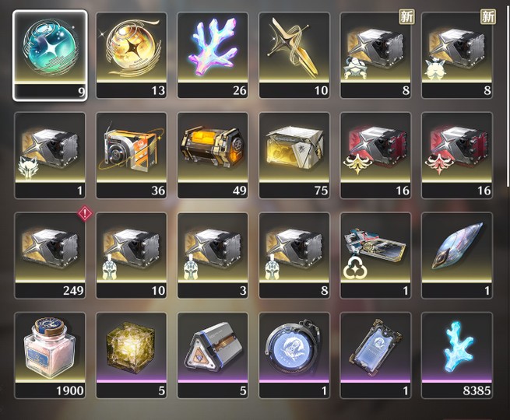Viewport: 510px width, 420px height.
Task: Click the blue coral item with count 8385
Action: [457, 355]
